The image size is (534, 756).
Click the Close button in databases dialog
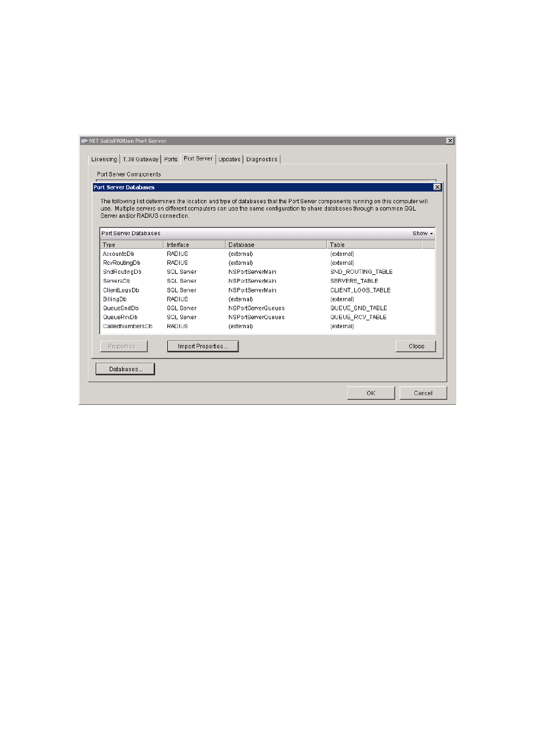[415, 346]
